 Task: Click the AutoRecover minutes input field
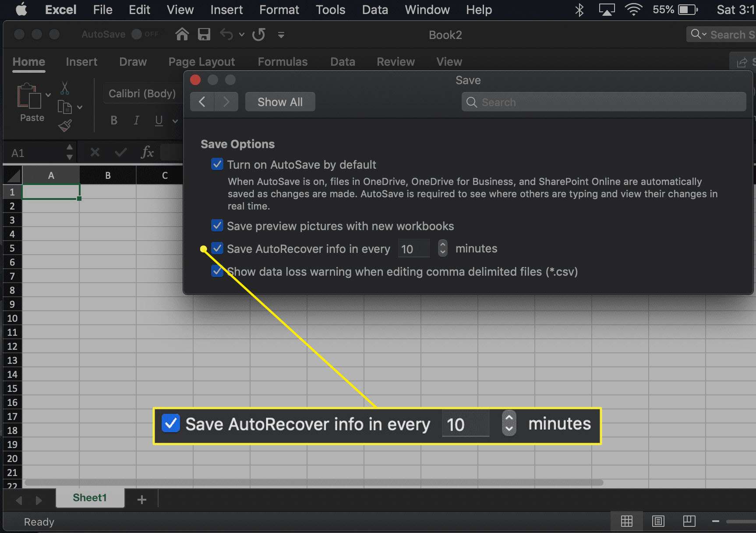(x=413, y=249)
